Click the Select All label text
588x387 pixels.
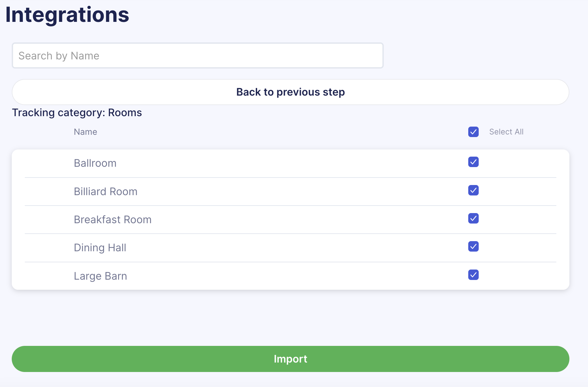(506, 132)
